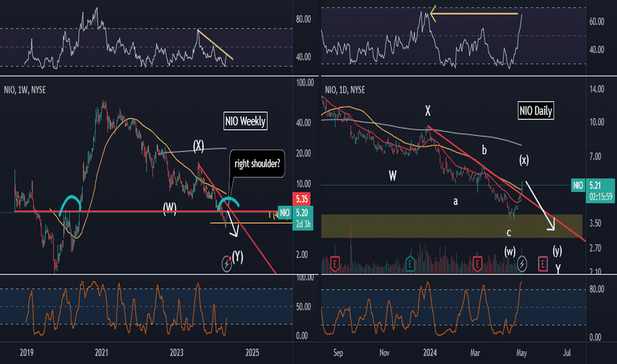
Task: Click the 02:15:59 bar countdown
Action: pos(601,197)
